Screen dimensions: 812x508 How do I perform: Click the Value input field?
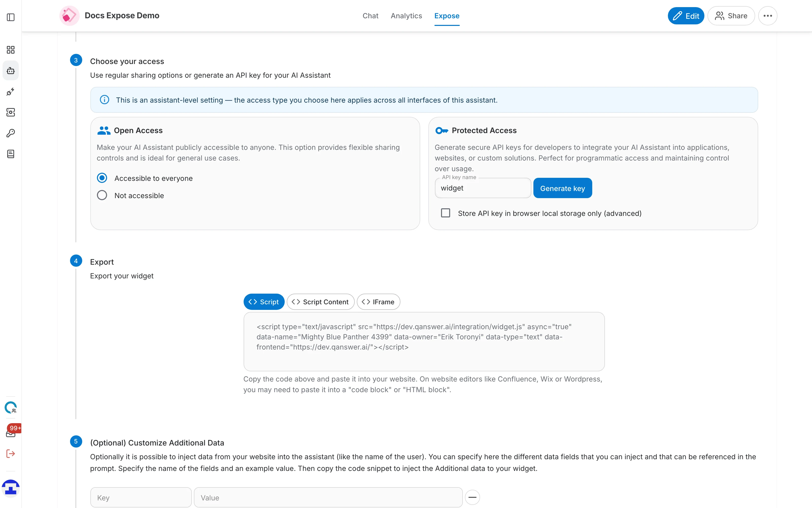[x=328, y=498]
